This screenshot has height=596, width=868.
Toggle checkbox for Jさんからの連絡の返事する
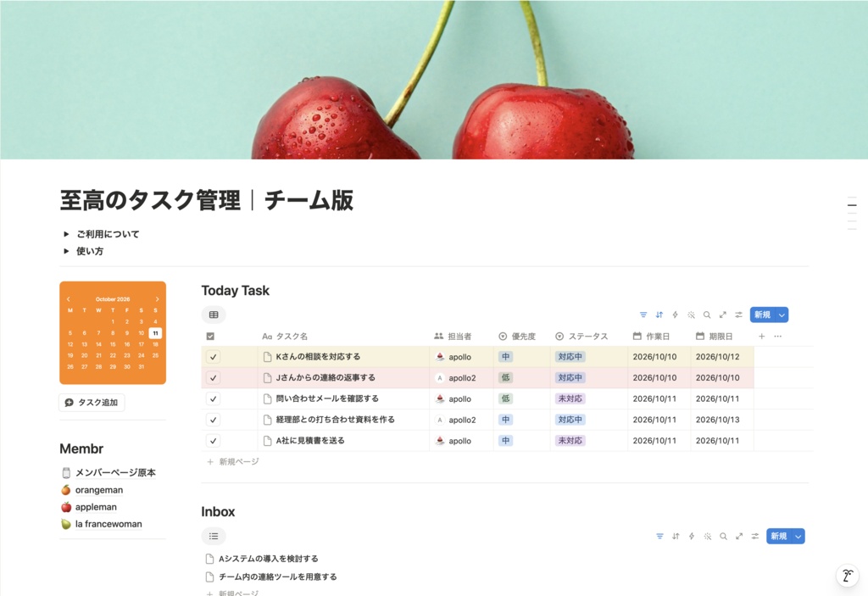coord(213,378)
